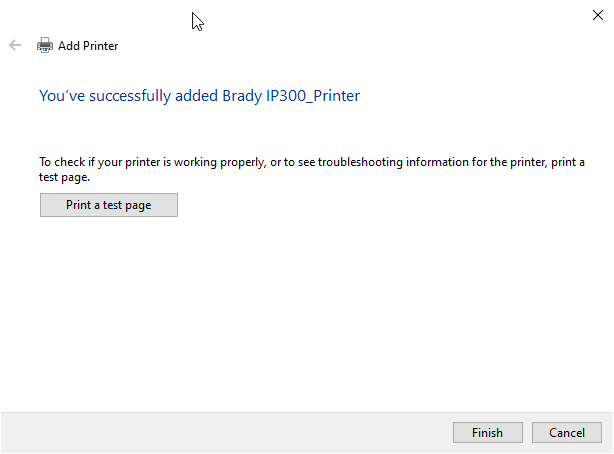
Task: Go back using the header arrow
Action: tap(15, 45)
